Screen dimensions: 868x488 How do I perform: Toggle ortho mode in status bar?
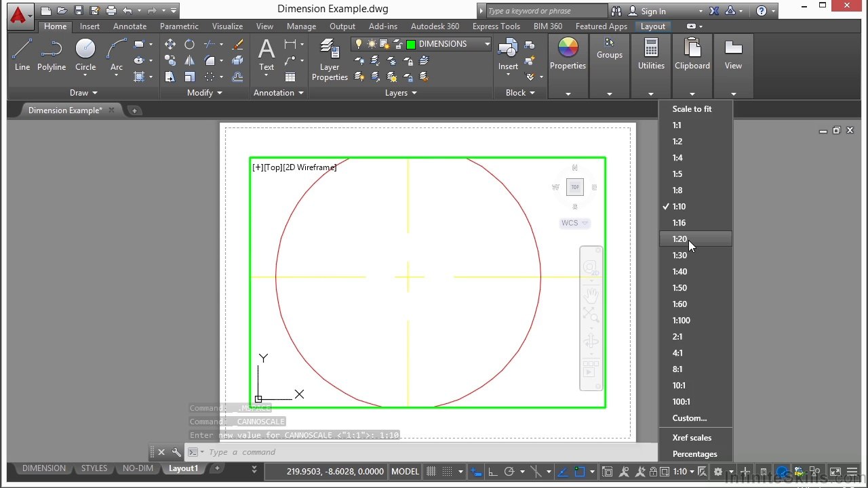pyautogui.click(x=493, y=472)
